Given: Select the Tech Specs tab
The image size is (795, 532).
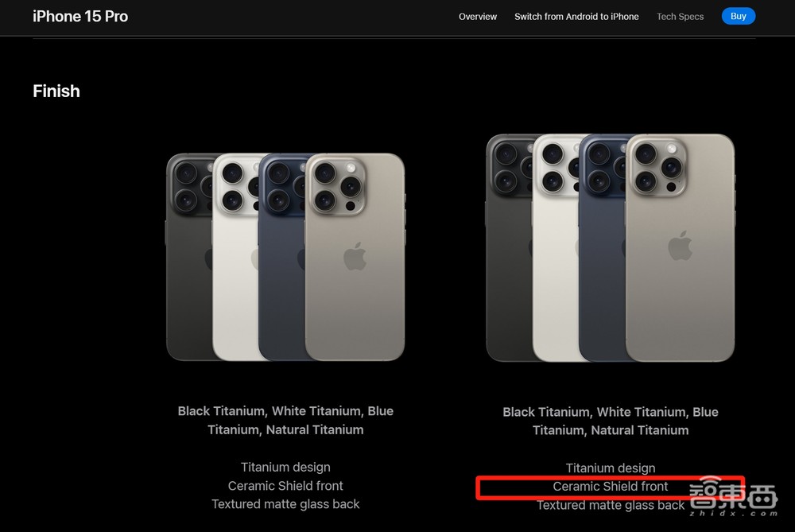Looking at the screenshot, I should [x=680, y=17].
